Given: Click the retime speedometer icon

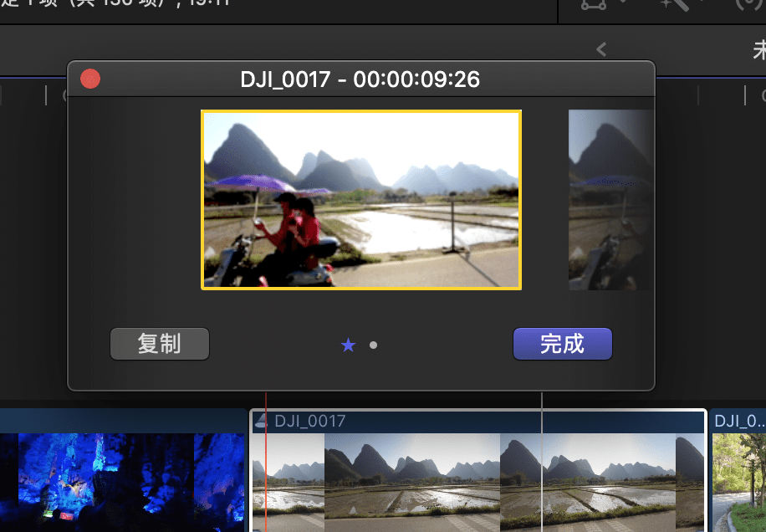Looking at the screenshot, I should tap(747, 4).
